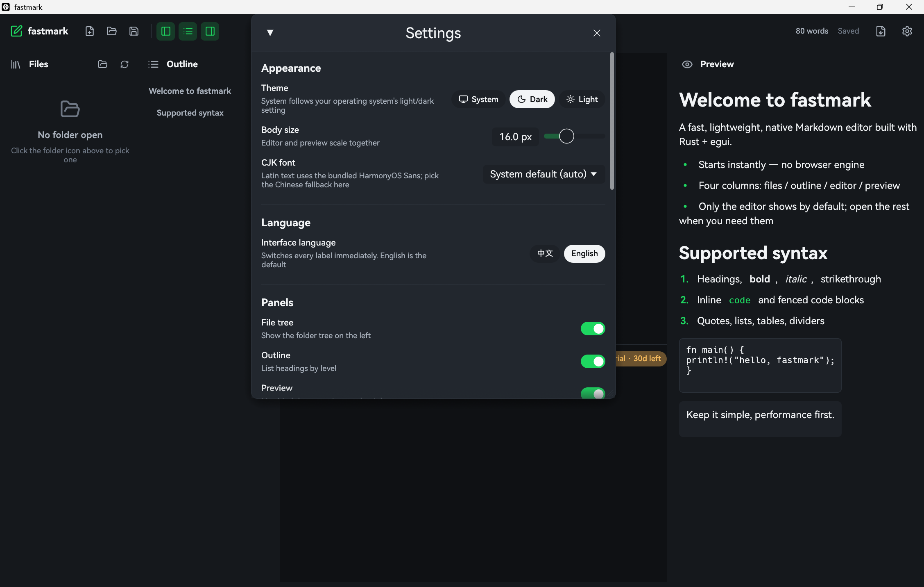Screen dimensions: 924x587
Task: Refresh the Files panel
Action: (x=125, y=64)
